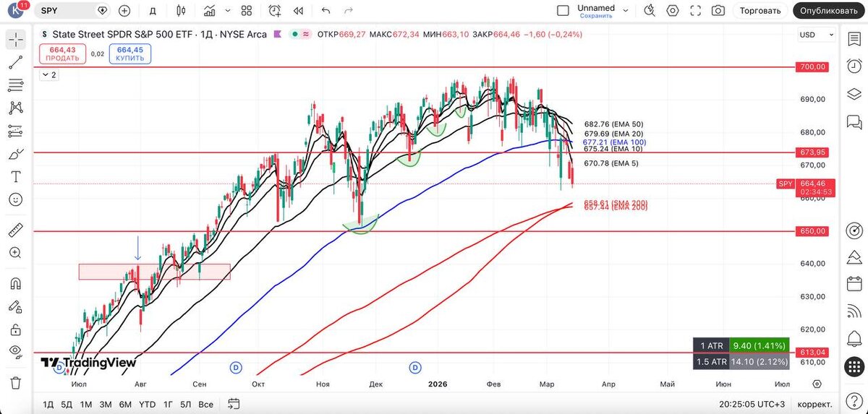Select the 1Д date range
868x414 pixels.
[48, 404]
